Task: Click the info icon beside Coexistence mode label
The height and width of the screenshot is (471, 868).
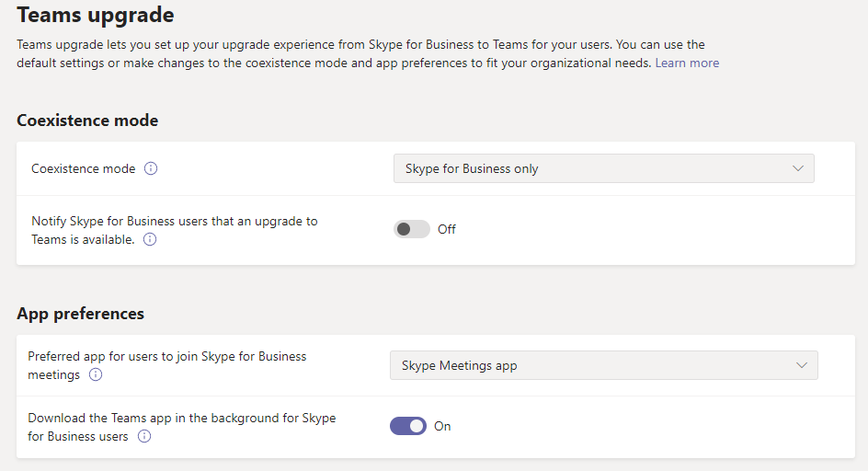Action: pos(151,168)
